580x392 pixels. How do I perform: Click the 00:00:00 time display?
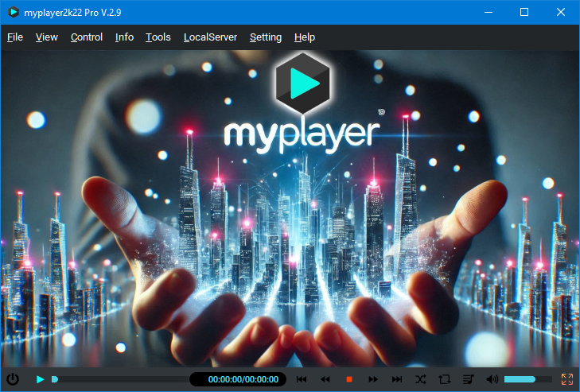243,379
